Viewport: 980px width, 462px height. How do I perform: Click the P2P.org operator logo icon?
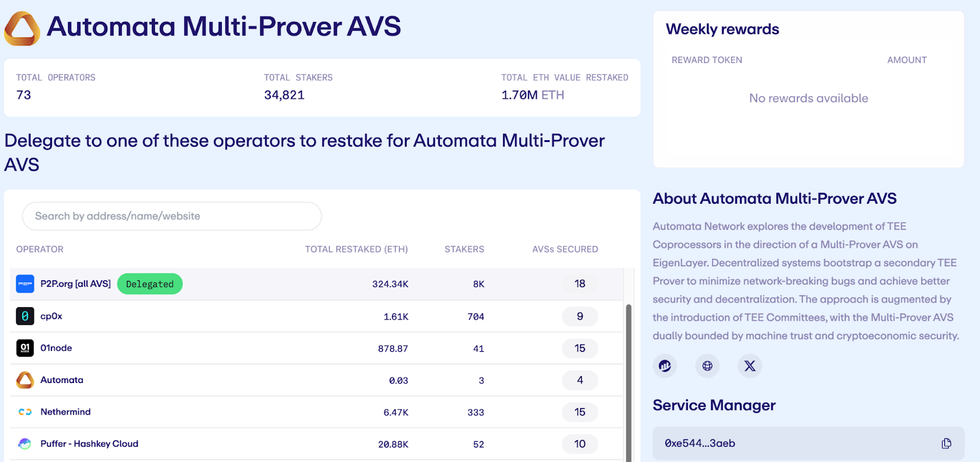(x=25, y=284)
